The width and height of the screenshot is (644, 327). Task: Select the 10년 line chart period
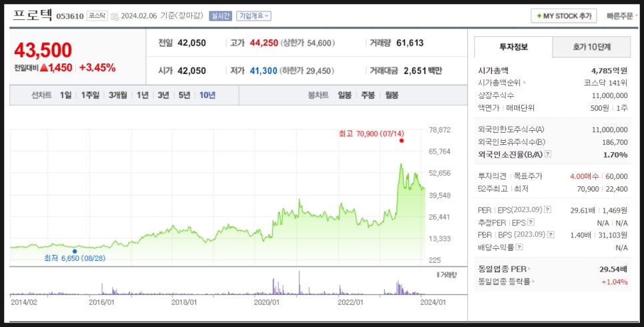tap(207, 95)
